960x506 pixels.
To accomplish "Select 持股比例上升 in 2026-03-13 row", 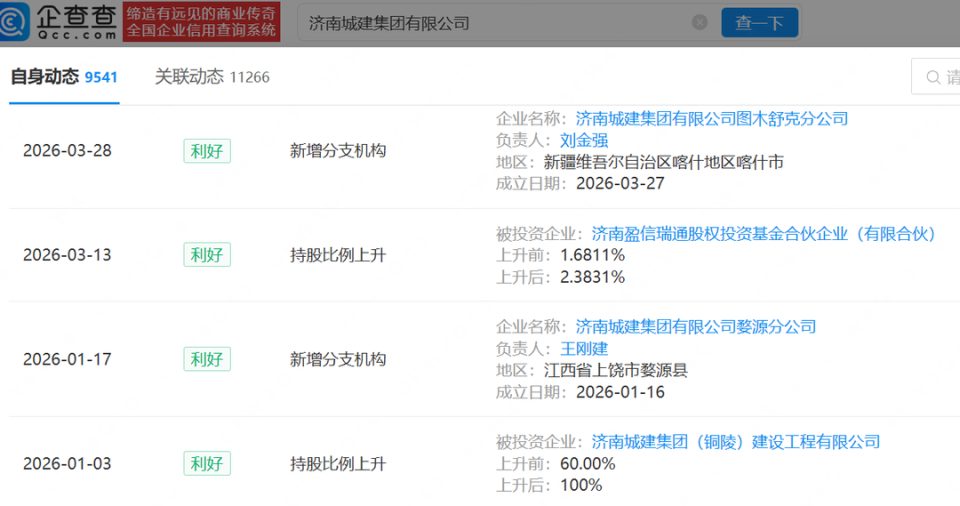I will 338,255.
